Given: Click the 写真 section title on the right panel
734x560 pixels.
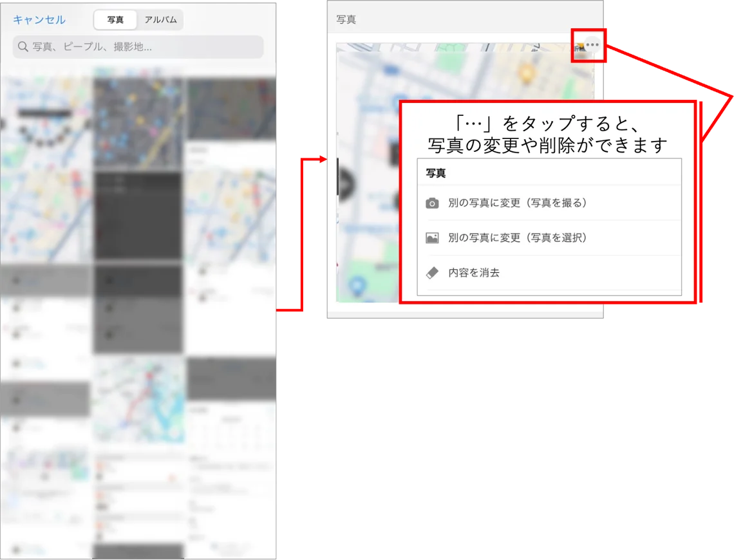Looking at the screenshot, I should [346, 20].
